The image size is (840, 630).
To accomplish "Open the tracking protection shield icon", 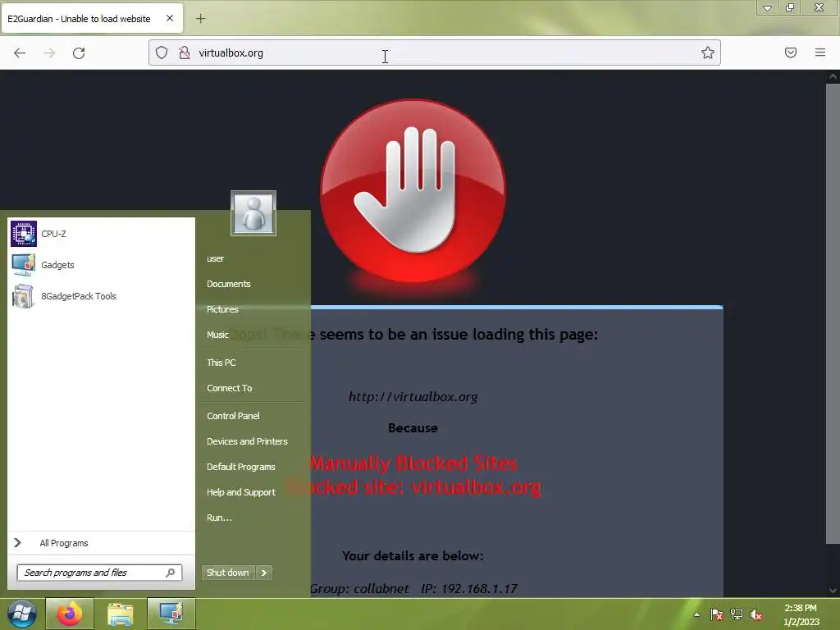I will 162,52.
